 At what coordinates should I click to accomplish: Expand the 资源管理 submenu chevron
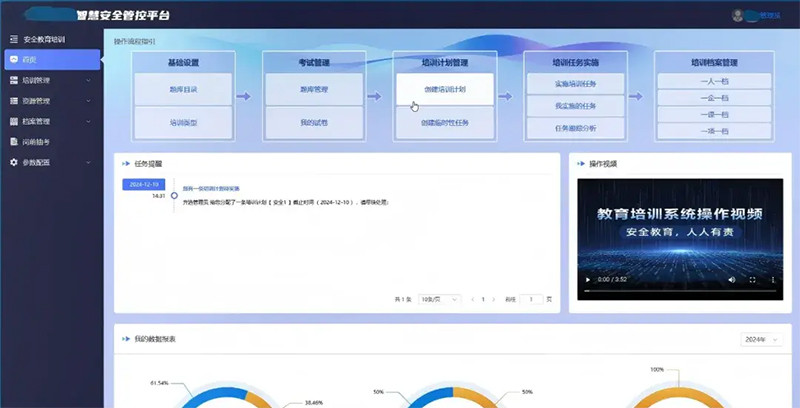click(x=88, y=101)
